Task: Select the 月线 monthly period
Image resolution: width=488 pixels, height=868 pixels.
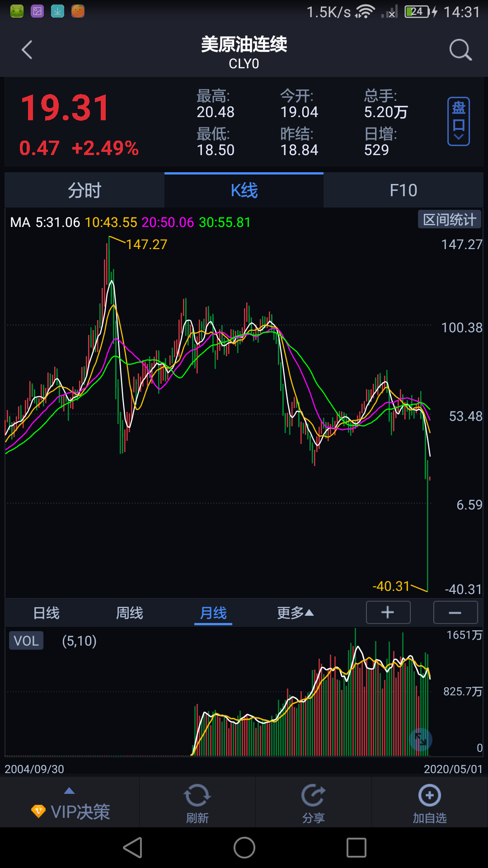Action: [213, 613]
